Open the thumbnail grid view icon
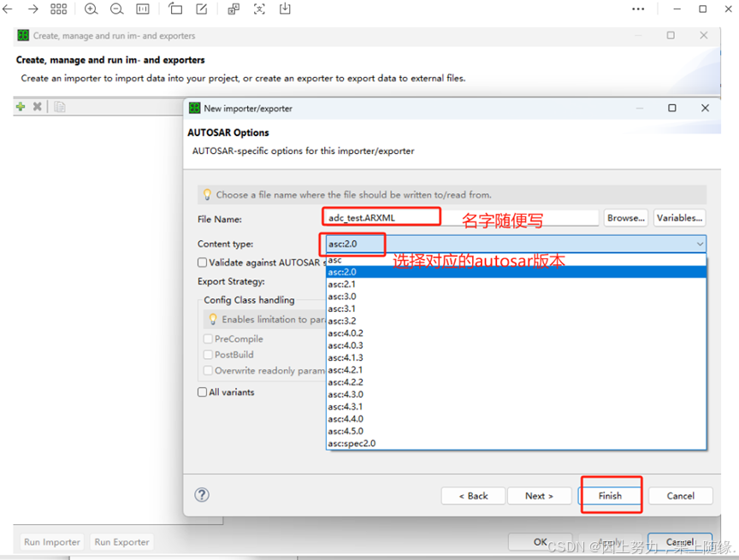739x560 pixels. tap(58, 9)
